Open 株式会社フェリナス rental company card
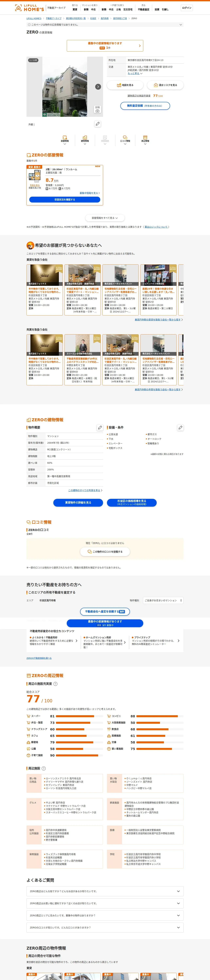This screenshot has height=980, width=210. tap(45, 290)
